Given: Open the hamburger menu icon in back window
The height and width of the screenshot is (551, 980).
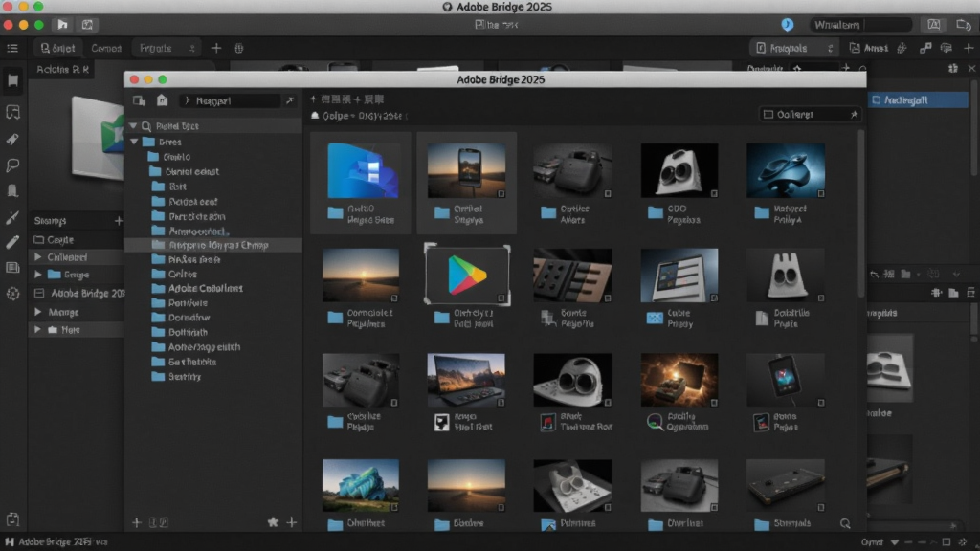Looking at the screenshot, I should (12, 48).
